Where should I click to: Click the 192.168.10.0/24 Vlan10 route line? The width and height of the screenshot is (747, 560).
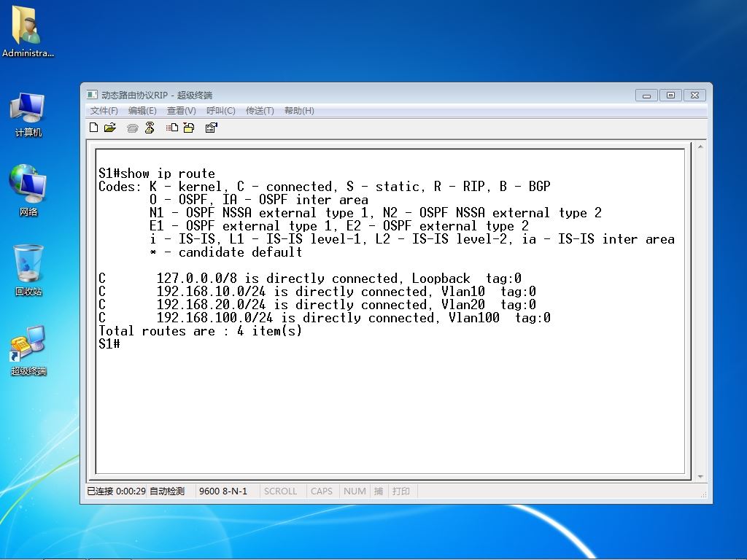[x=317, y=292]
